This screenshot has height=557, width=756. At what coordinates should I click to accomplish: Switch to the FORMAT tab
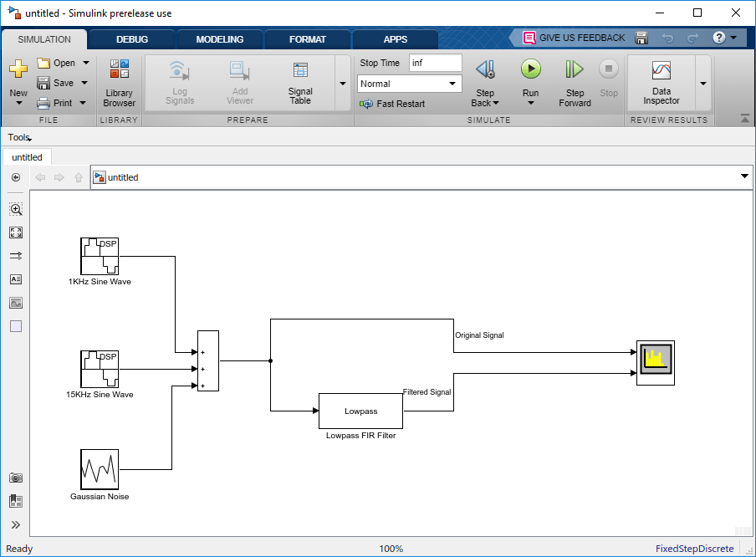pos(308,39)
